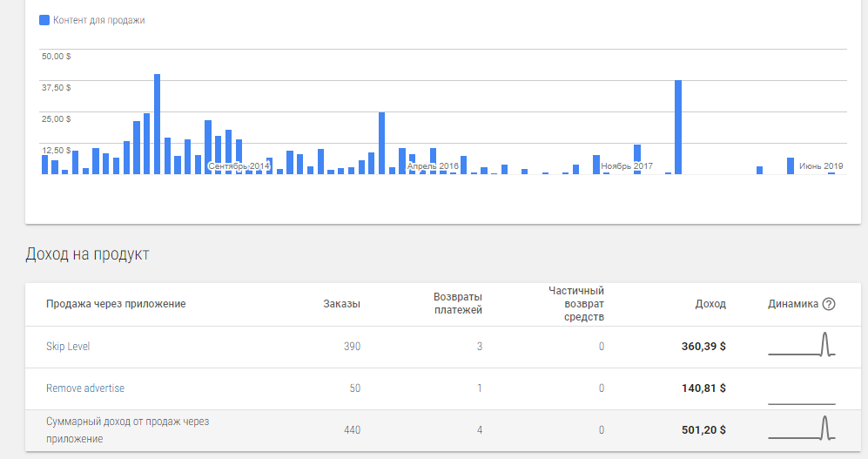The height and width of the screenshot is (459, 868).
Task: Click the Июнь 2019 axis label
Action: point(821,165)
